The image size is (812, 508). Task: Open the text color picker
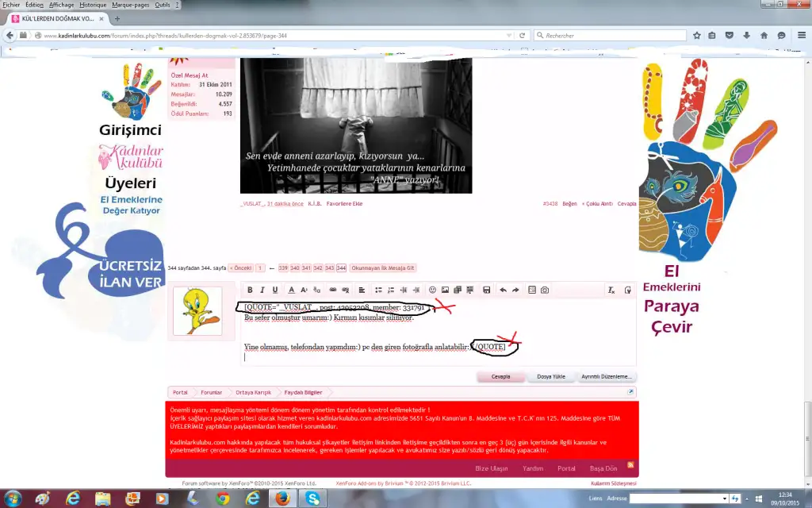[x=292, y=291]
